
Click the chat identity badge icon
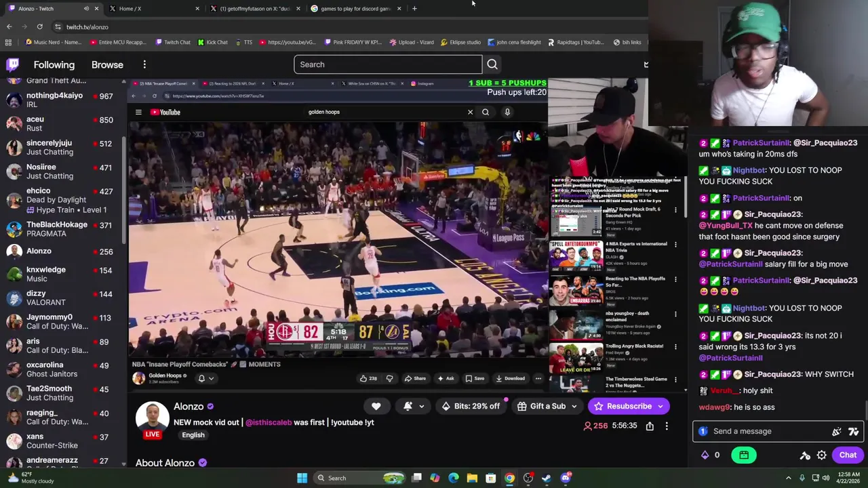click(x=703, y=431)
